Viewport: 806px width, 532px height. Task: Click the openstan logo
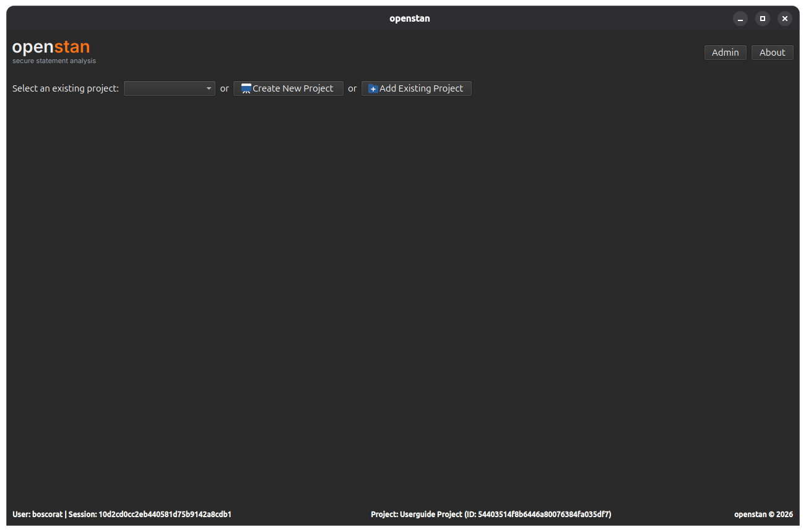(x=51, y=47)
